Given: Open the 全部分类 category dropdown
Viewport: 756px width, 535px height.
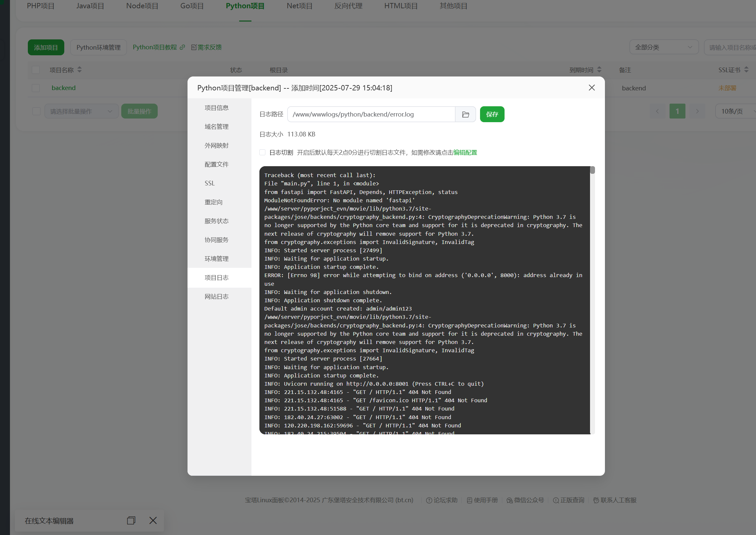Looking at the screenshot, I should tap(664, 47).
